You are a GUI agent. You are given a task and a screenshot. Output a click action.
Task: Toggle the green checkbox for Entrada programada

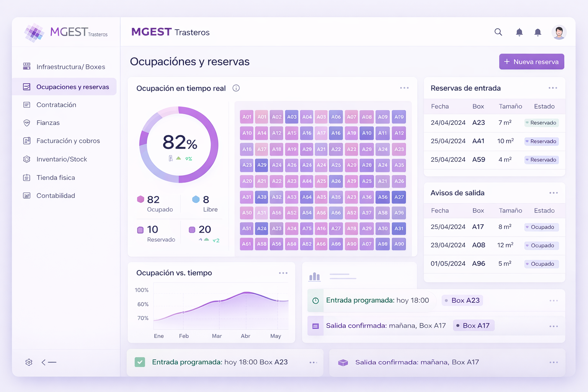pos(140,362)
